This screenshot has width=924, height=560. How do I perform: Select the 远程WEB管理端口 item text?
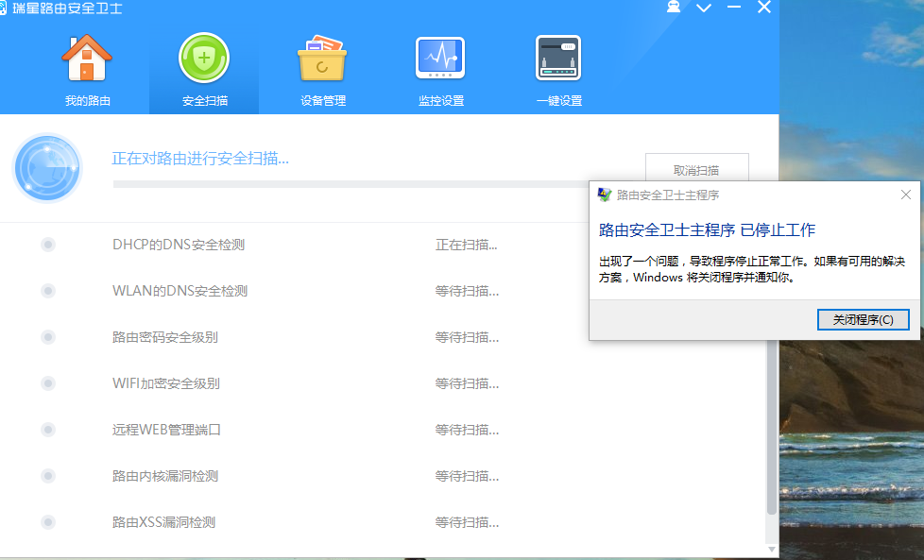coord(167,430)
